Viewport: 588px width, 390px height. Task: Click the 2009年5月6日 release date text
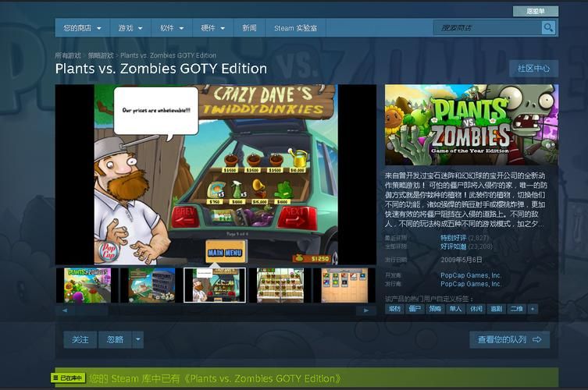pyautogui.click(x=461, y=260)
